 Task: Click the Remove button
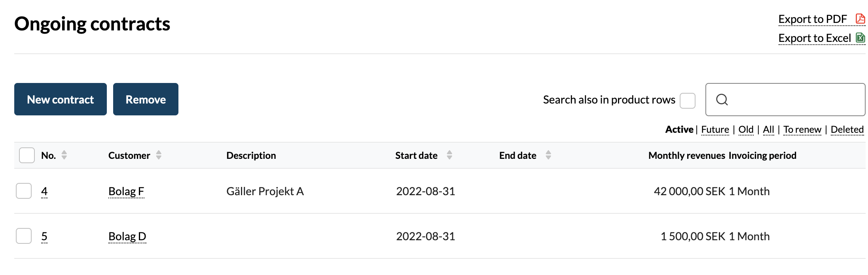tap(146, 99)
